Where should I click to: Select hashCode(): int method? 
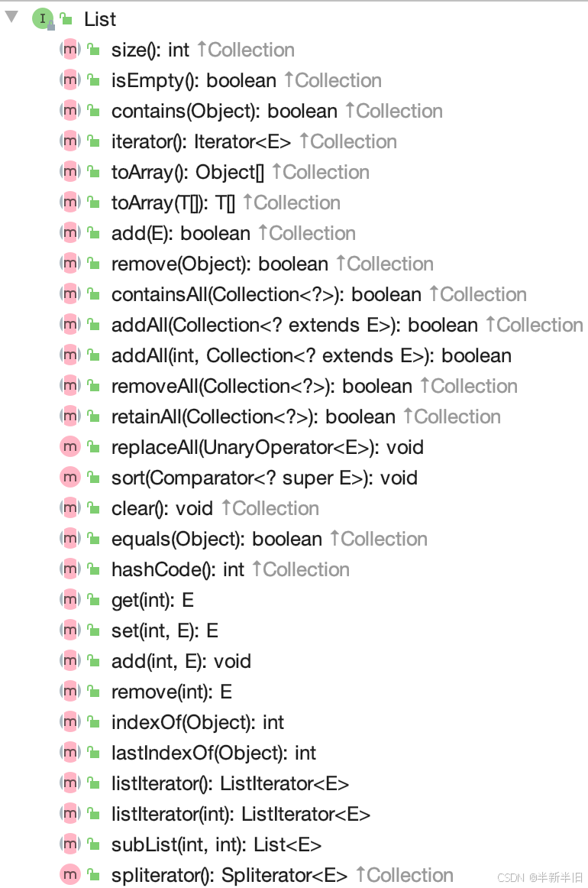[178, 570]
